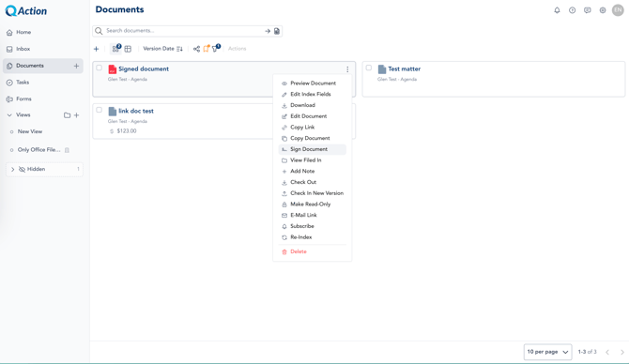Open the feedback chat icon
This screenshot has width=629, height=364.
[x=588, y=10]
